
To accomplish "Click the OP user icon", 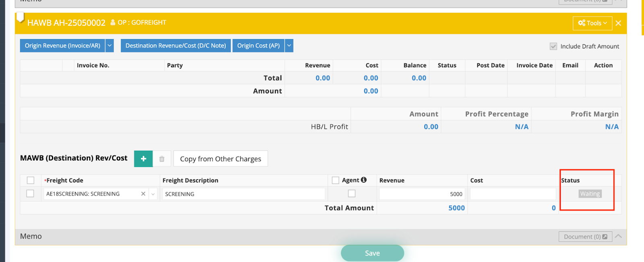I will click(x=113, y=23).
